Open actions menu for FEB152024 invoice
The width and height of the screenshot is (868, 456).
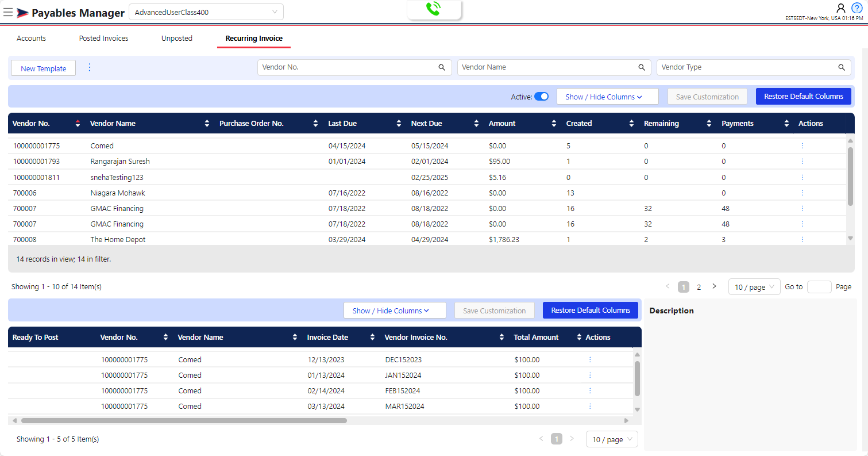coord(590,390)
